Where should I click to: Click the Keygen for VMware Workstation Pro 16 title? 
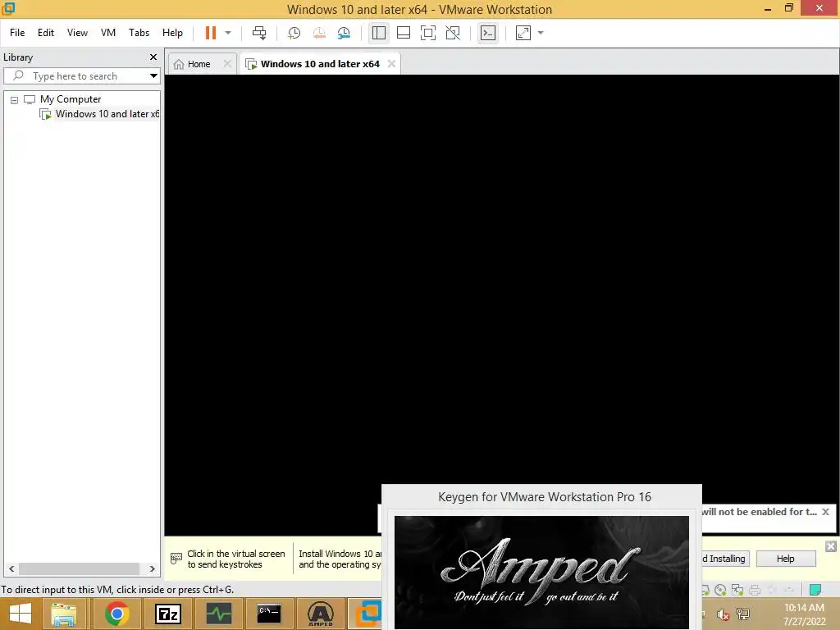[x=545, y=497]
